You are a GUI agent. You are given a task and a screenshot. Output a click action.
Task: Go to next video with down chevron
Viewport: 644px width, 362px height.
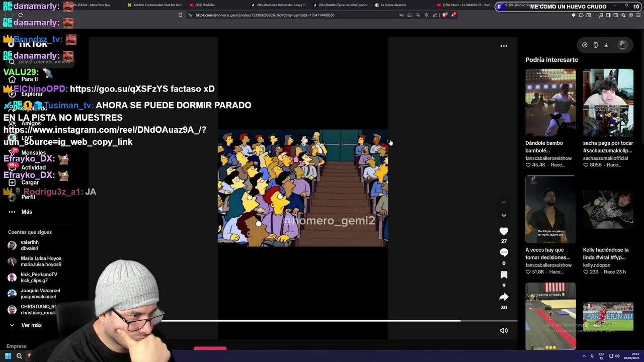pos(504,216)
